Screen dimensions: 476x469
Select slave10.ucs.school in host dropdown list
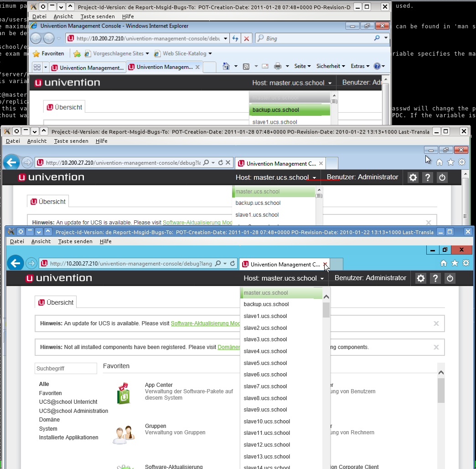click(x=267, y=422)
